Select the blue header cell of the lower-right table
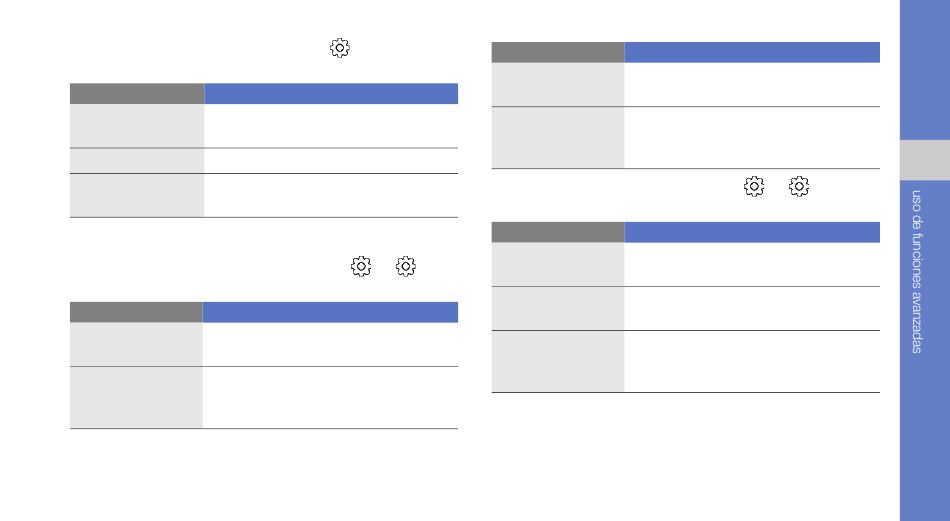 pyautogui.click(x=752, y=232)
